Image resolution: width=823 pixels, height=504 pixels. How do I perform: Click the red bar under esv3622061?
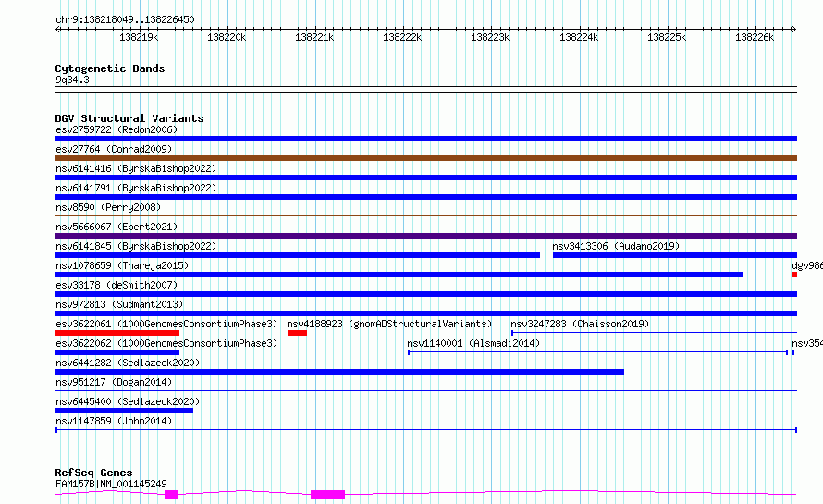tap(117, 333)
